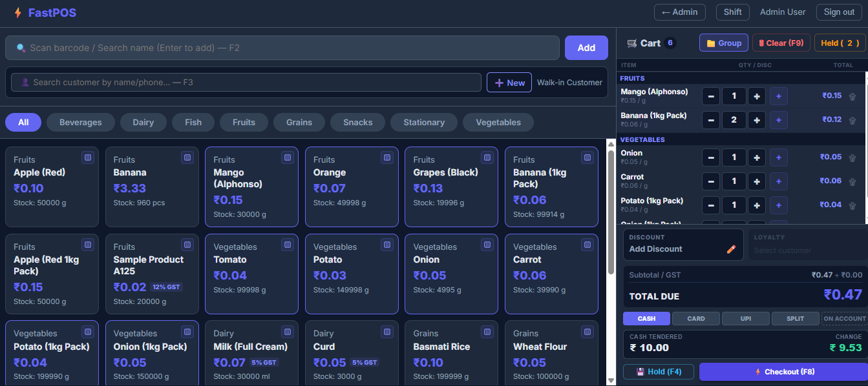Add discount to Carrot cart row

pos(778,181)
